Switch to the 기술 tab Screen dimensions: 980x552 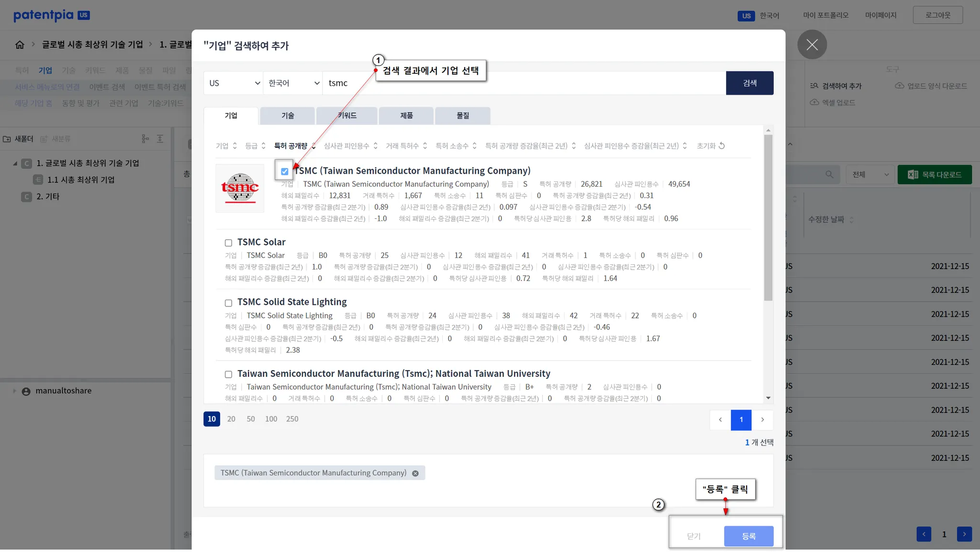(x=288, y=116)
